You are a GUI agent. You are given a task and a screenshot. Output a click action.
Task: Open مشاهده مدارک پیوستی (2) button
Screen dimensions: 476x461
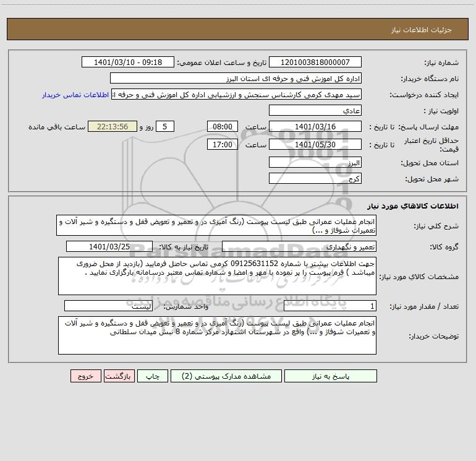pyautogui.click(x=226, y=376)
